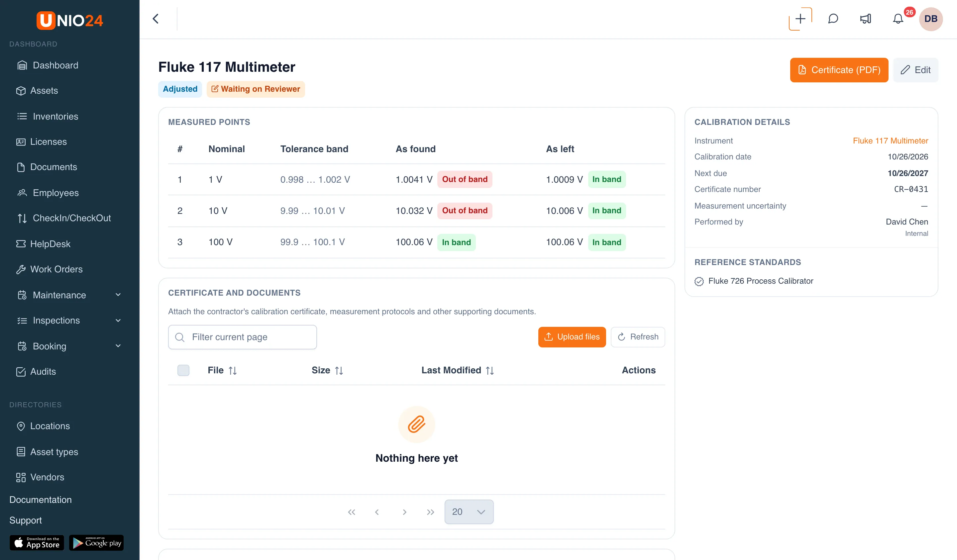The width and height of the screenshot is (957, 560).
Task: Click the Licenses card icon in sidebar
Action: coord(21,141)
